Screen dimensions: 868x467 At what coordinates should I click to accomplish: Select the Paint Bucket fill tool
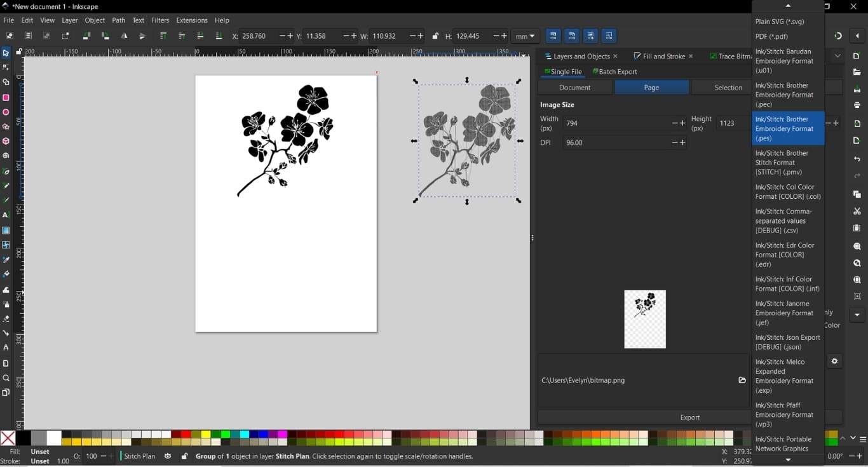[x=6, y=274]
